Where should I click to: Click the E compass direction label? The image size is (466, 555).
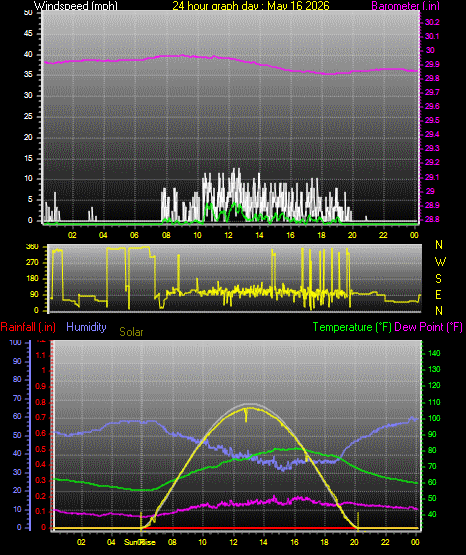coord(438,294)
